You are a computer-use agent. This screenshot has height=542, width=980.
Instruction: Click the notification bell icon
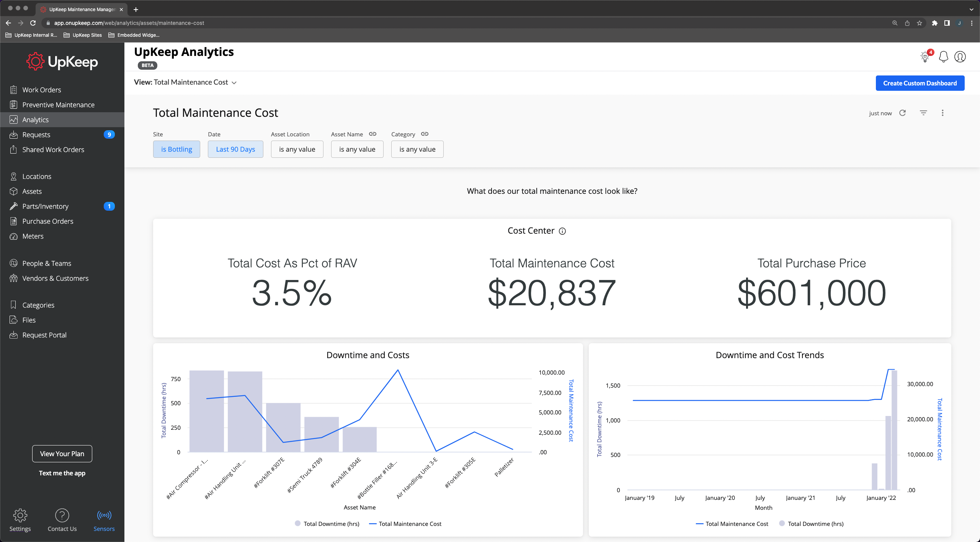tap(943, 56)
